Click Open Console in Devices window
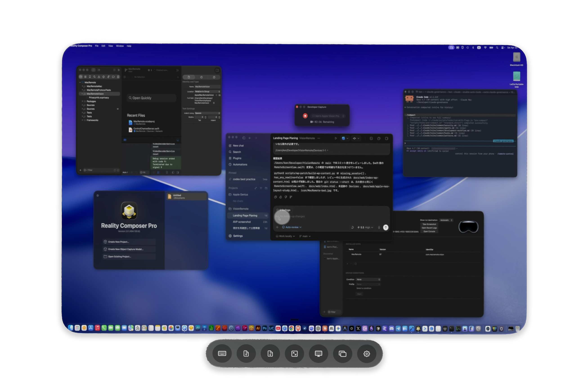Viewport: 588px width, 392px height. click(x=429, y=231)
